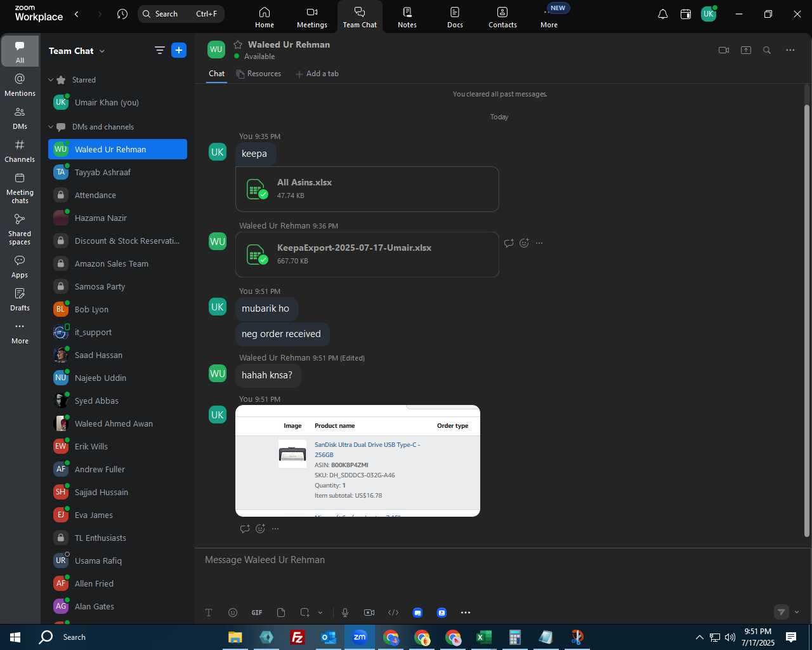Create new chat with plus button
The height and width of the screenshot is (650, 812).
179,50
